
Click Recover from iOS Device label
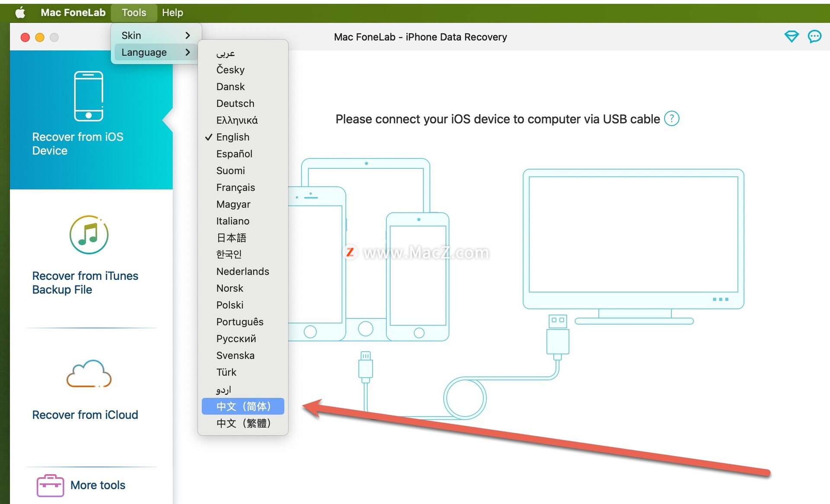[78, 143]
